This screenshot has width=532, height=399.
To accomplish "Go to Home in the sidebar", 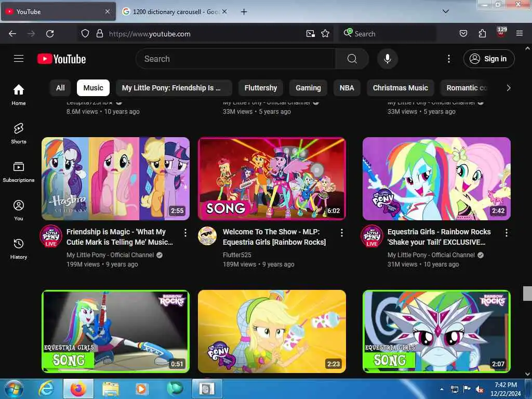I will coord(19,95).
